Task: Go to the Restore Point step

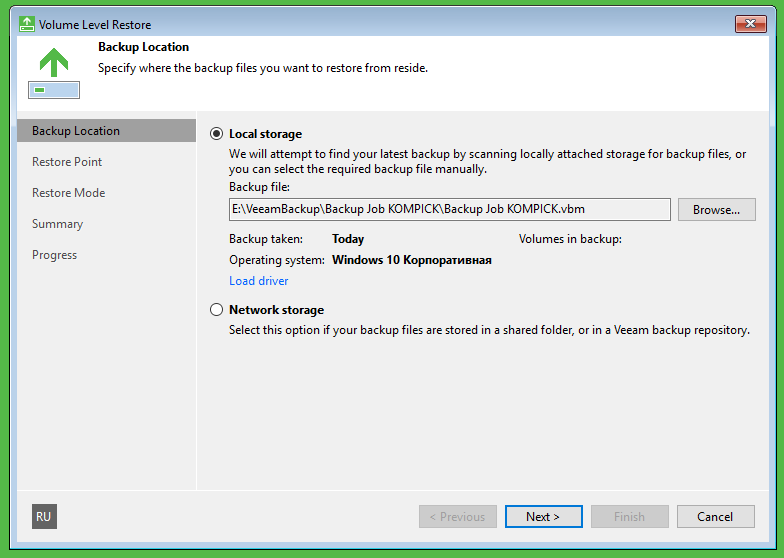Action: [67, 162]
